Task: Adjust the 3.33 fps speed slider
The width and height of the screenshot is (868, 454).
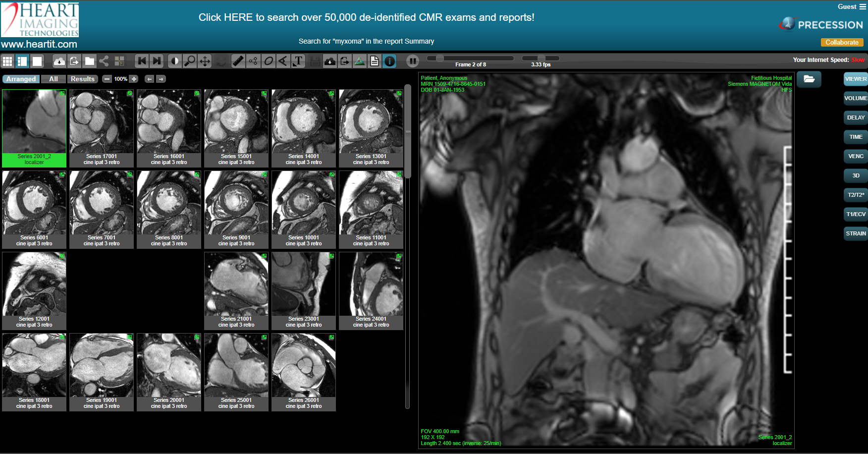Action: point(541,58)
